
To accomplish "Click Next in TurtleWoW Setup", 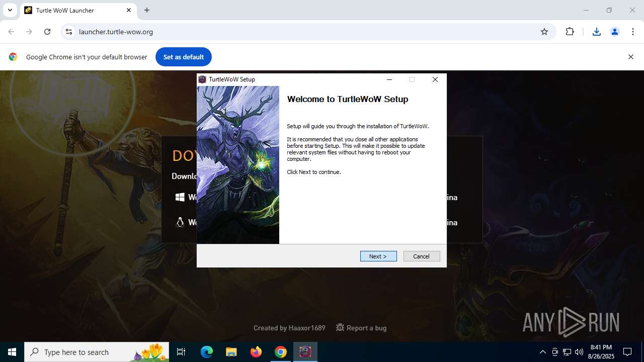I will coord(378,256).
